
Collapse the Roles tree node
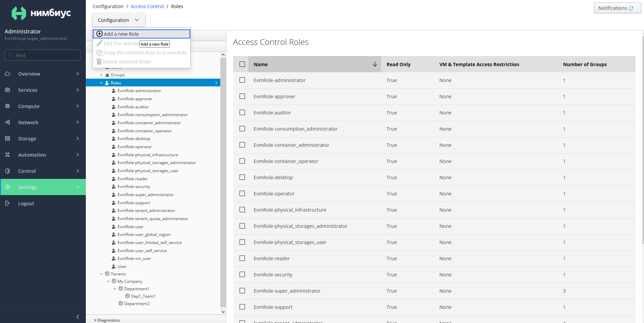pyautogui.click(x=101, y=83)
